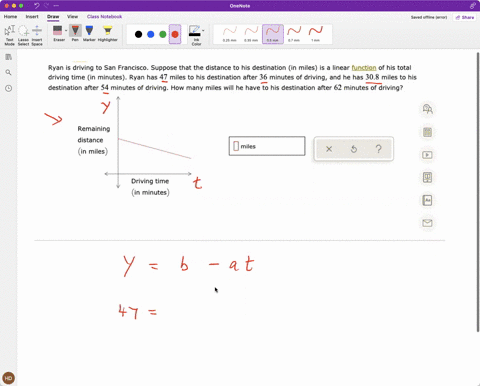480x386 pixels.
Task: Set pen thickness to 0.7 mm
Action: pyautogui.click(x=294, y=34)
